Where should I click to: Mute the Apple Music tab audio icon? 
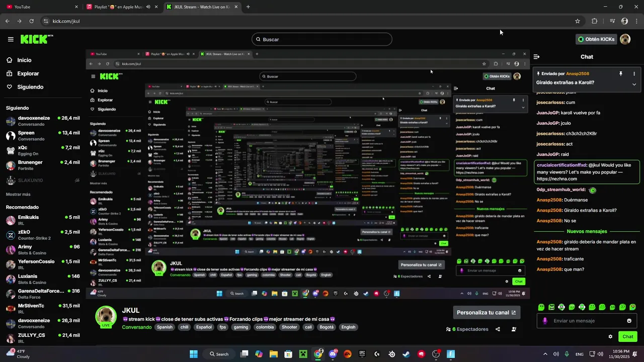148,7
